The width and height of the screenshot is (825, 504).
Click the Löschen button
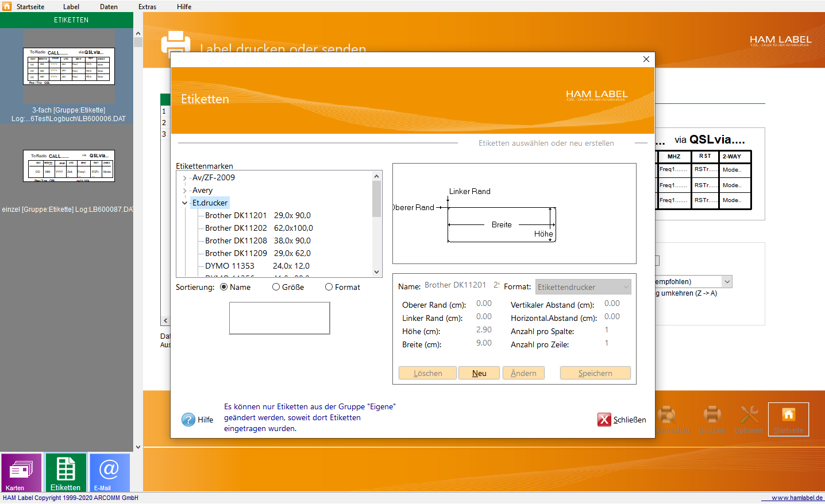[x=428, y=373]
